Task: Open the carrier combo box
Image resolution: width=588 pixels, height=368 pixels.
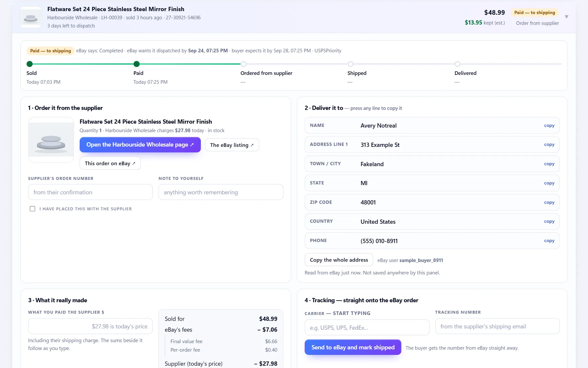Action: 367,327
